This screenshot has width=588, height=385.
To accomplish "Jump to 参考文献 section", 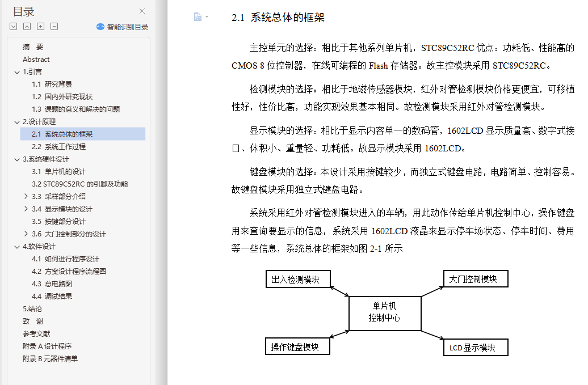I will 36,334.
